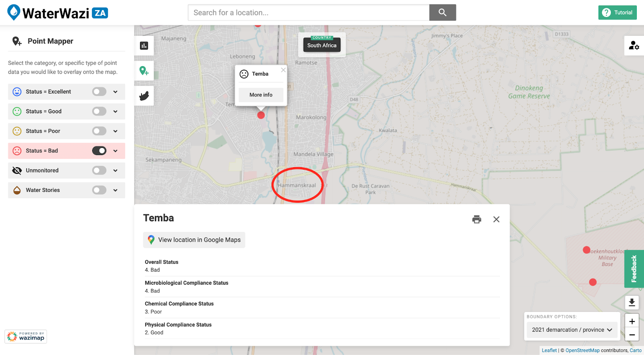Viewport: 644px width, 355px height.
Task: Click the Point Mapper heading pin icon
Action: (17, 41)
